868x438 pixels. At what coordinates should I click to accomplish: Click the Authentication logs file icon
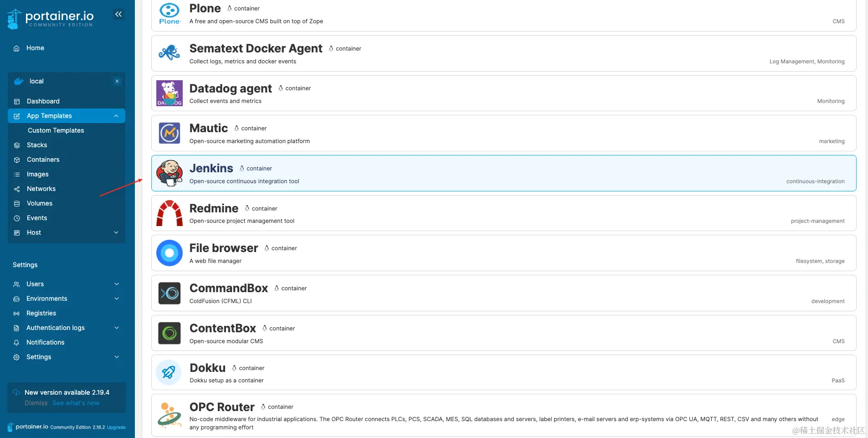16,328
